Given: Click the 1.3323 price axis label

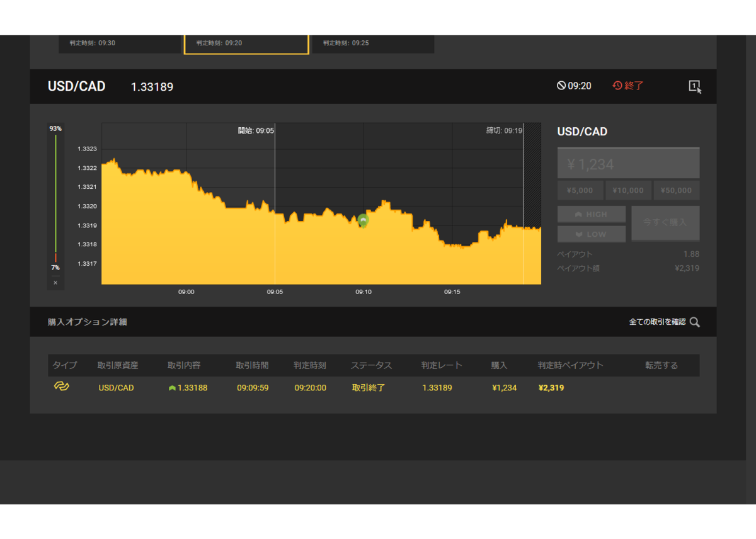Looking at the screenshot, I should pyautogui.click(x=87, y=149).
